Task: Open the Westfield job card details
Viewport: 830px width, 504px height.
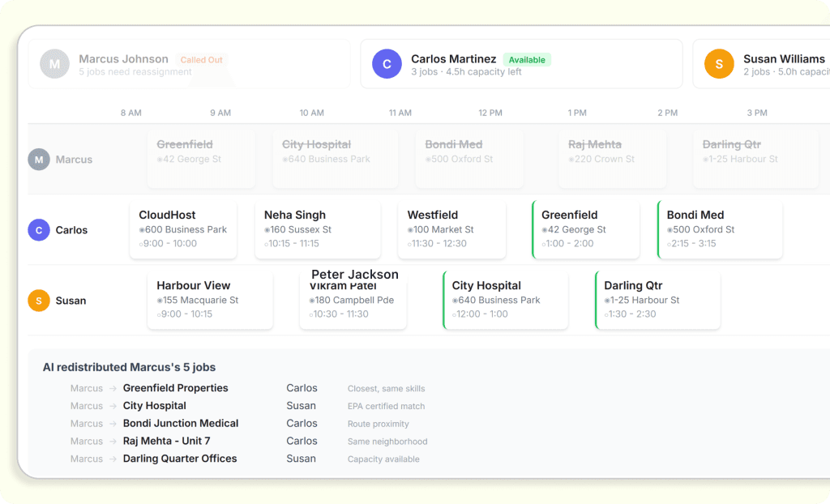Action: tap(452, 229)
